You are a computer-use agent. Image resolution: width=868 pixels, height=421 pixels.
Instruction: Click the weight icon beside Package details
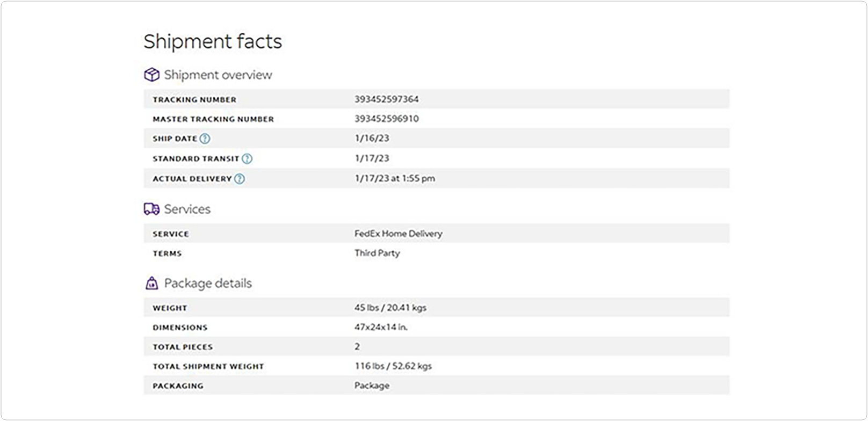point(152,283)
